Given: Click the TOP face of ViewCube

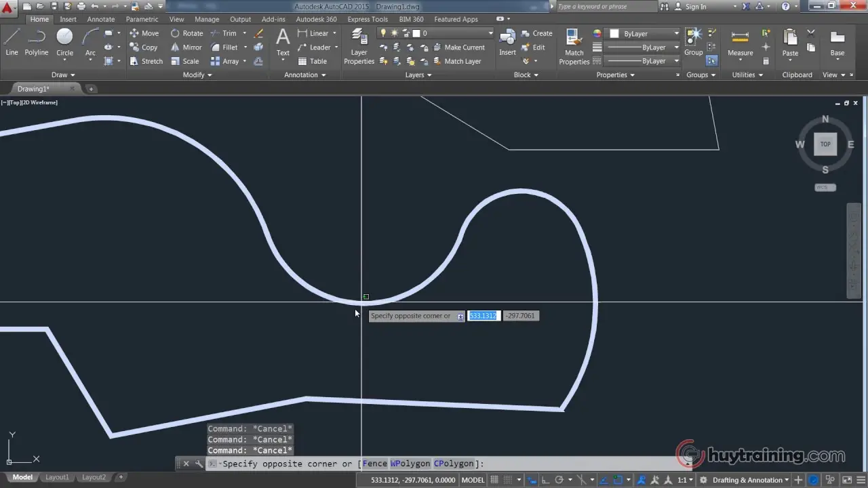Looking at the screenshot, I should (825, 144).
